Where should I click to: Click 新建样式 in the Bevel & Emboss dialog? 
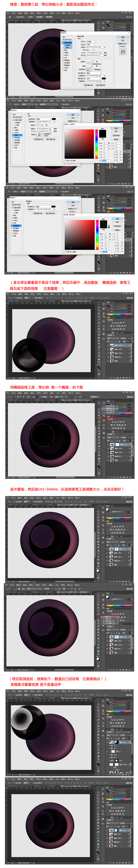pos(123,43)
